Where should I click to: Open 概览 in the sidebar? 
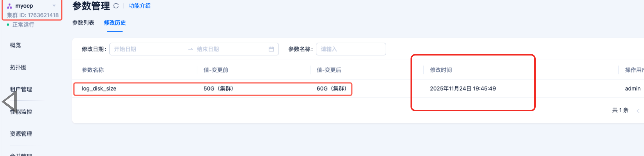click(x=15, y=45)
